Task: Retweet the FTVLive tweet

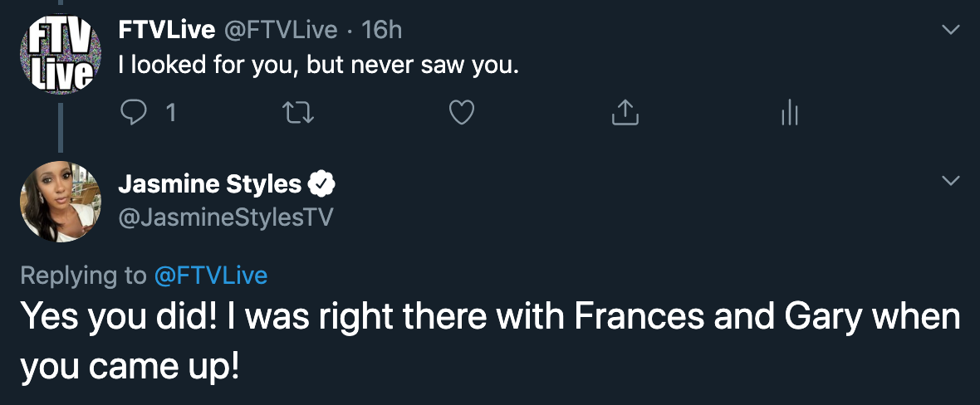Action: [297, 113]
